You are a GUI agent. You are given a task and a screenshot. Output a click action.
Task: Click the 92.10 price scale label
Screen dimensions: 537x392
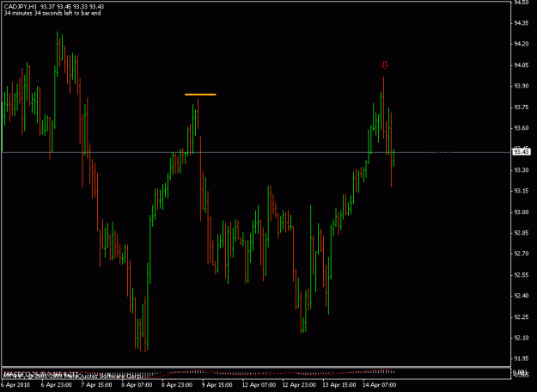520,338
